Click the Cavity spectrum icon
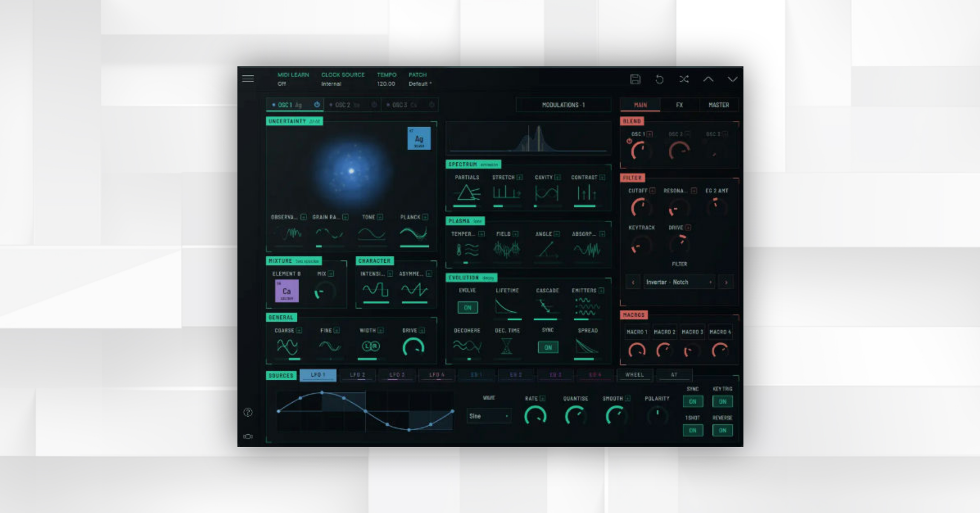 tap(547, 193)
